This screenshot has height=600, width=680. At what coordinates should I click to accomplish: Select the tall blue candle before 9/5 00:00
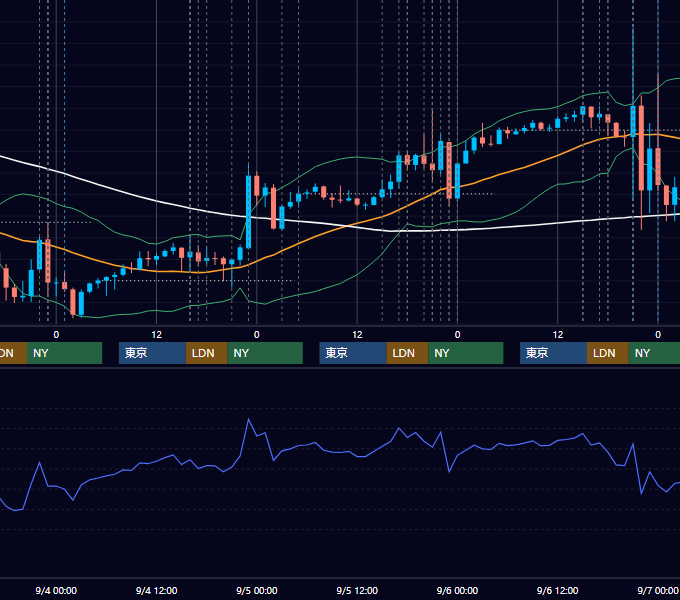tap(248, 212)
